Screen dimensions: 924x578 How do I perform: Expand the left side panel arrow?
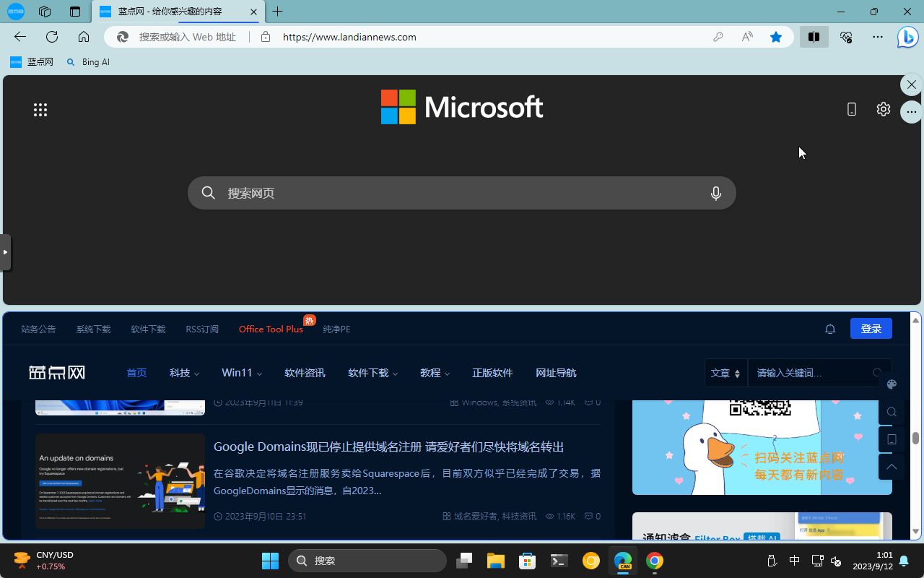pyautogui.click(x=5, y=252)
